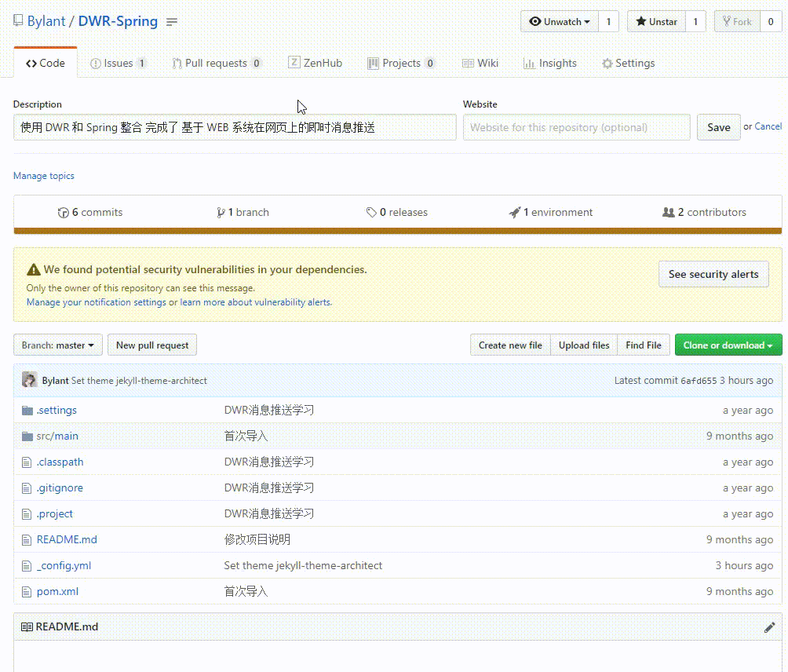Open the Branch: master dropdown
The image size is (788, 672).
tap(58, 345)
